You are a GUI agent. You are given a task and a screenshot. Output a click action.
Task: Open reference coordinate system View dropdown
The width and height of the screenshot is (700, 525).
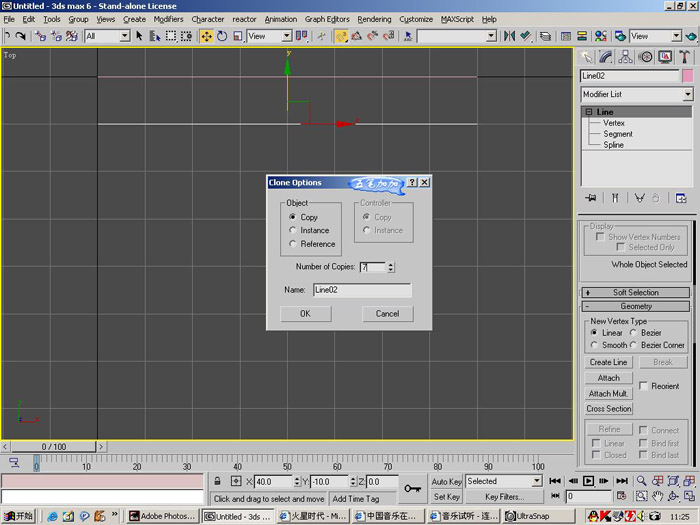click(x=287, y=36)
